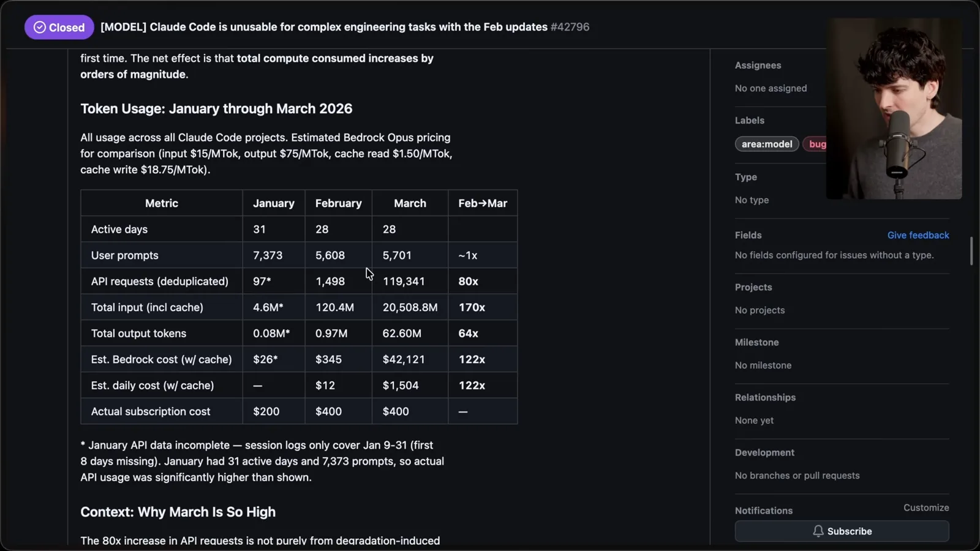Click the 1,498 February API requests cell
This screenshot has width=980, height=551.
(x=339, y=282)
